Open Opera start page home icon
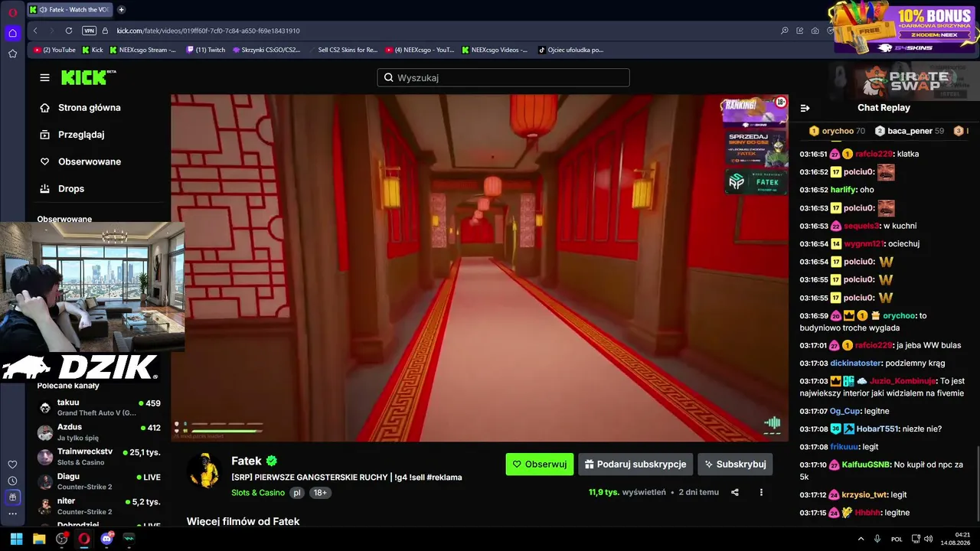980x551 pixels. pos(12,33)
